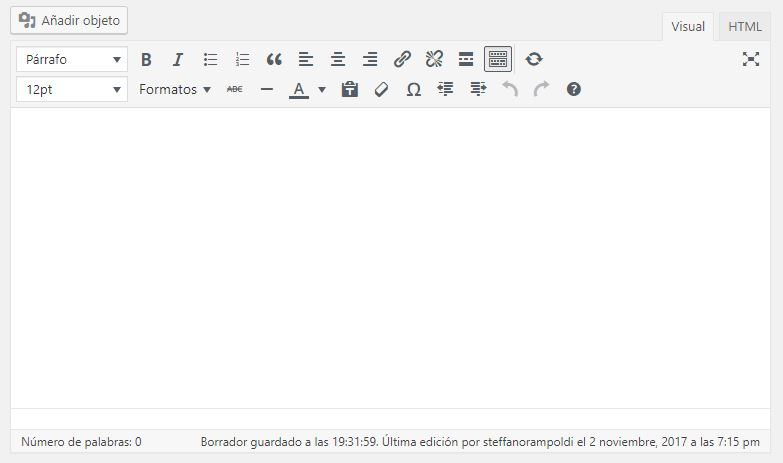
Task: Insert a numbered list
Action: [242, 59]
